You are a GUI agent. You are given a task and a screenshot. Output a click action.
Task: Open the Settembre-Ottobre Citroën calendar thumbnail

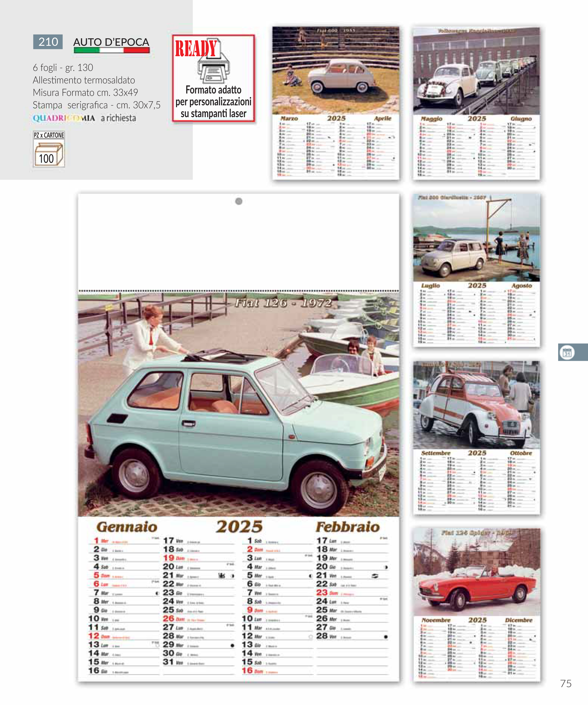pos(476,438)
